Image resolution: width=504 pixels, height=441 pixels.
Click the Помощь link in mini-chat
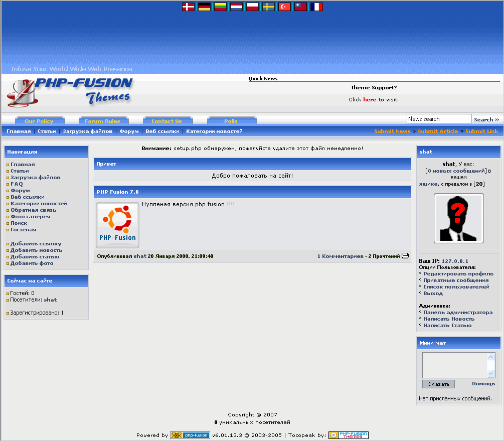483,384
